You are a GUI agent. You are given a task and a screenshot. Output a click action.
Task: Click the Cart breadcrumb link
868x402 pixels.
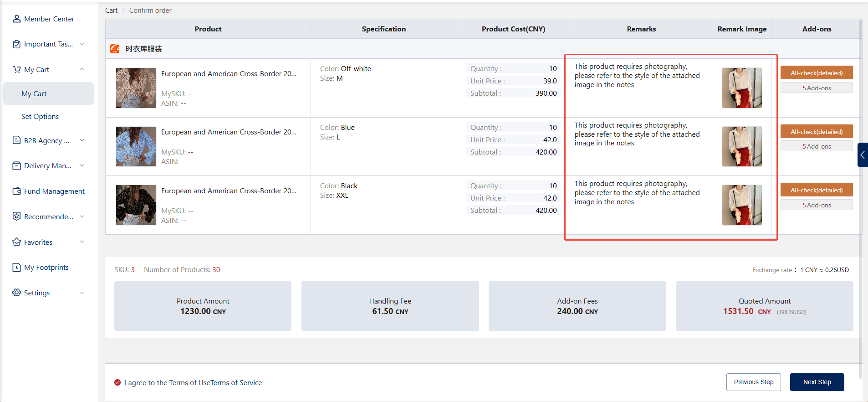click(x=111, y=10)
